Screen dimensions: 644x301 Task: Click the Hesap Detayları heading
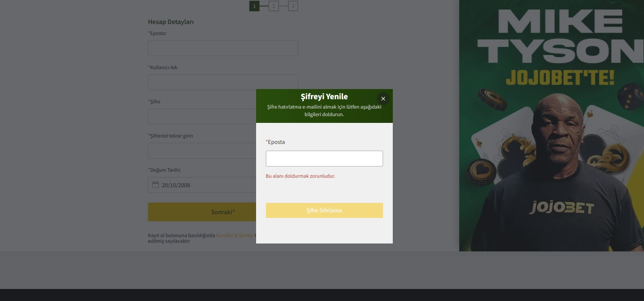[171, 22]
